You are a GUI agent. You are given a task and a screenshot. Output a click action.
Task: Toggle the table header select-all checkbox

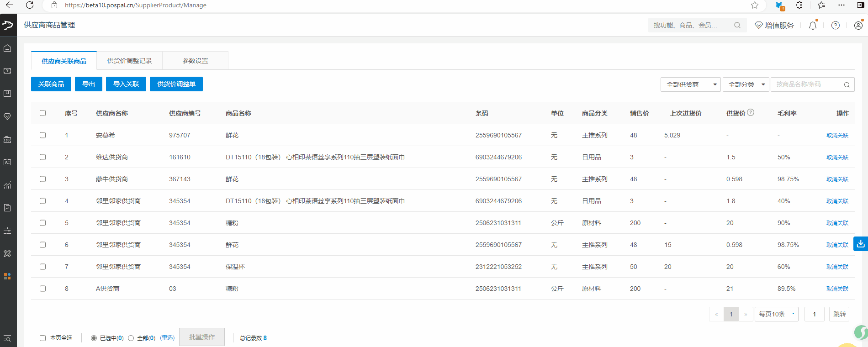[42, 113]
